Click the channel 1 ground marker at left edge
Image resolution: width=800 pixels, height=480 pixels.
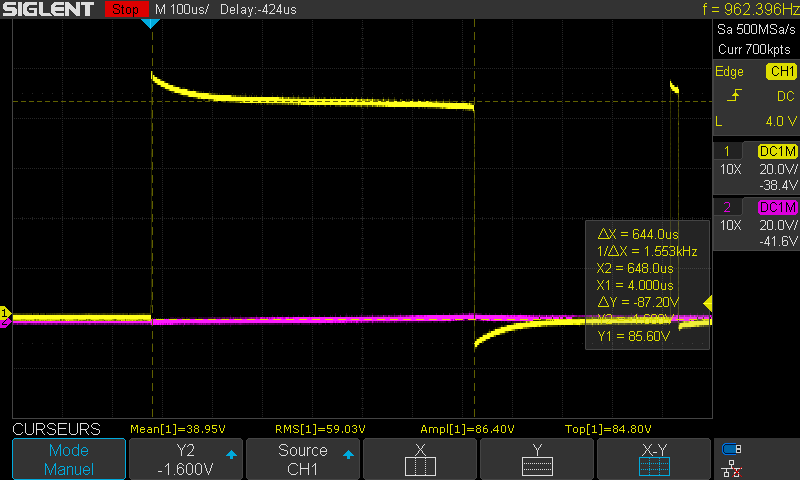(x=4, y=316)
